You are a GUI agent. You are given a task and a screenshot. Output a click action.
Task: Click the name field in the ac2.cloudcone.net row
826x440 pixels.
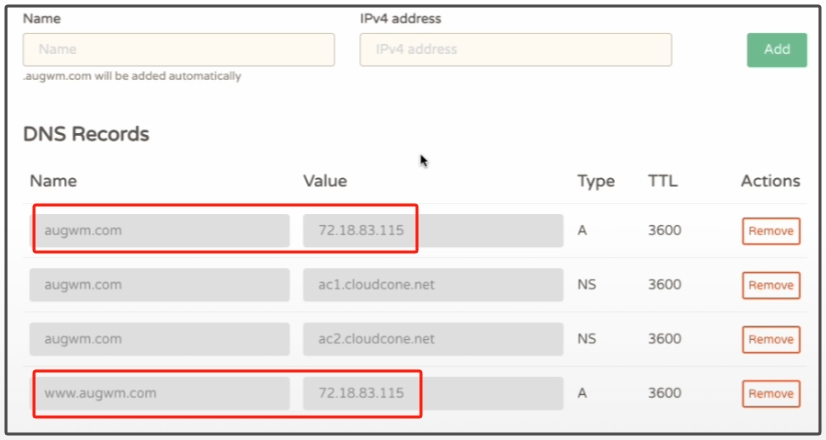point(159,339)
